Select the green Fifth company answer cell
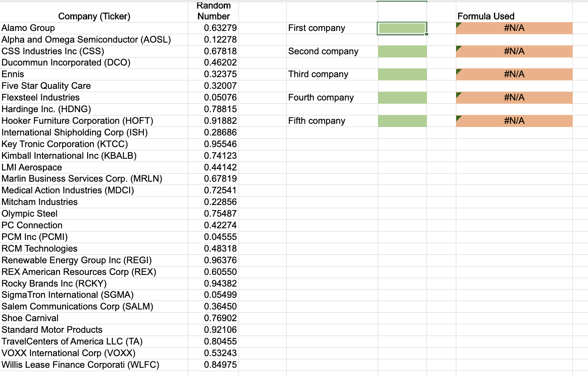Viewport: 588px width, 377px height. [x=402, y=121]
